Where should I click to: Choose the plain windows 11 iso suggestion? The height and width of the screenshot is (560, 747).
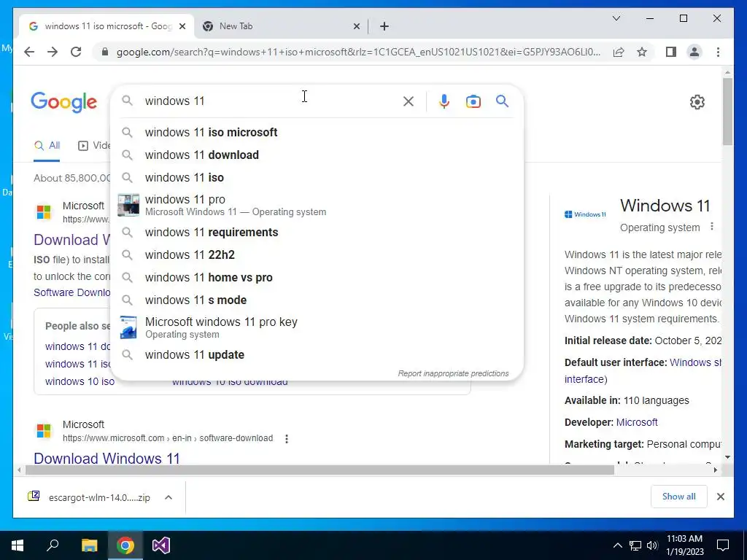click(317, 177)
